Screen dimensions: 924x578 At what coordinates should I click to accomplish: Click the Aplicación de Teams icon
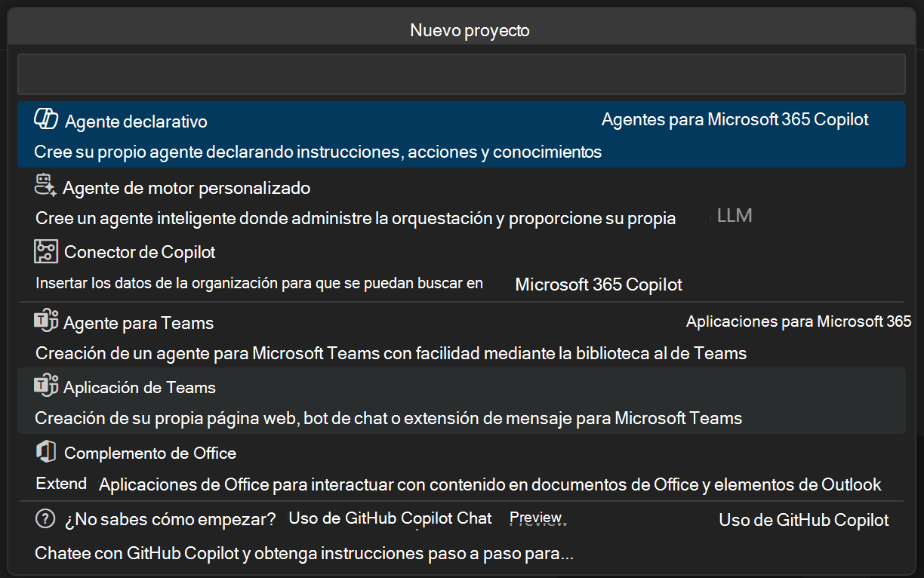coord(46,386)
